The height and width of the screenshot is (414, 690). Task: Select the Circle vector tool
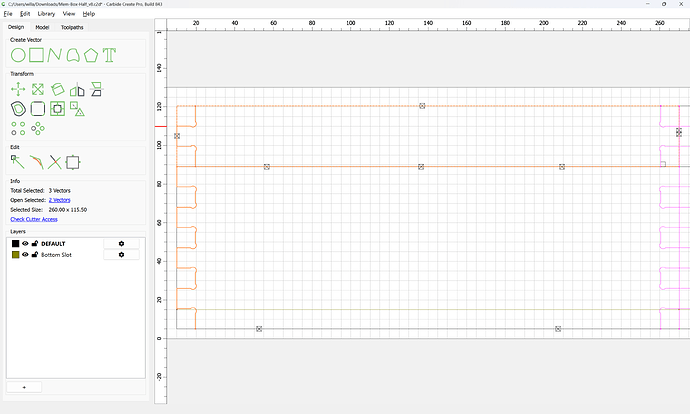18,55
